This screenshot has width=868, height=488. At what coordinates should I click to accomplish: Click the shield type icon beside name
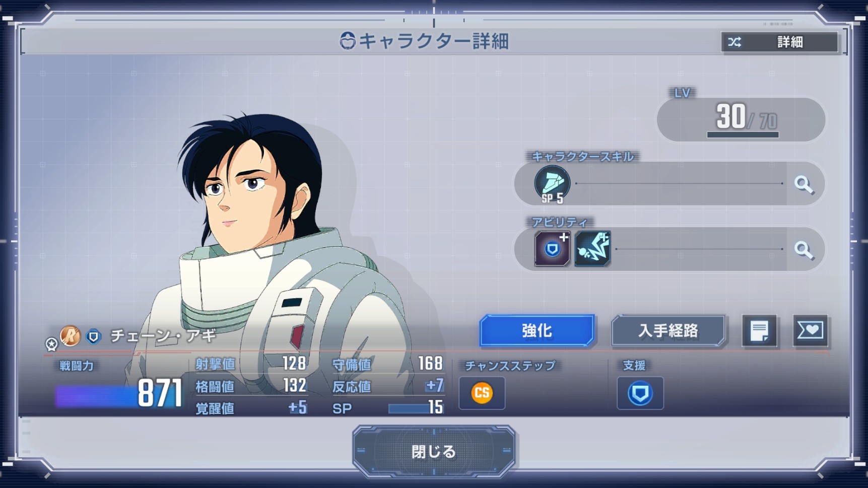pyautogui.click(x=93, y=336)
